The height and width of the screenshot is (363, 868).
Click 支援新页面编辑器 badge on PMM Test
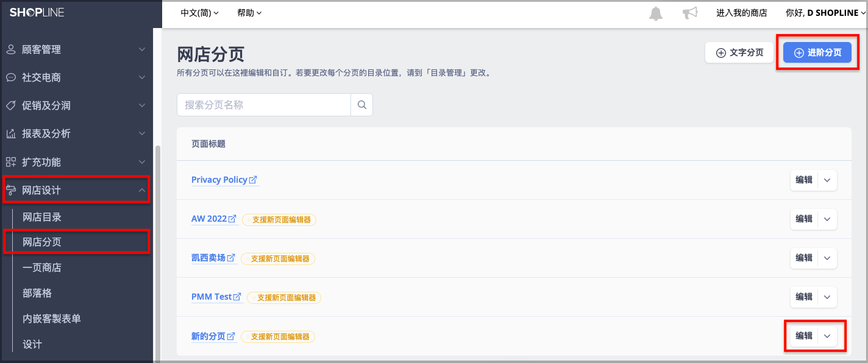point(284,297)
